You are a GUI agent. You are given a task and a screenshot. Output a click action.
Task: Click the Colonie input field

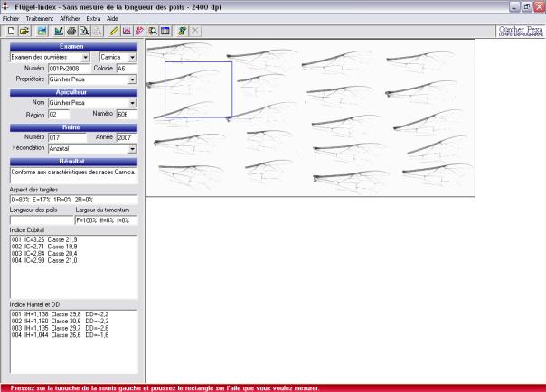point(126,68)
